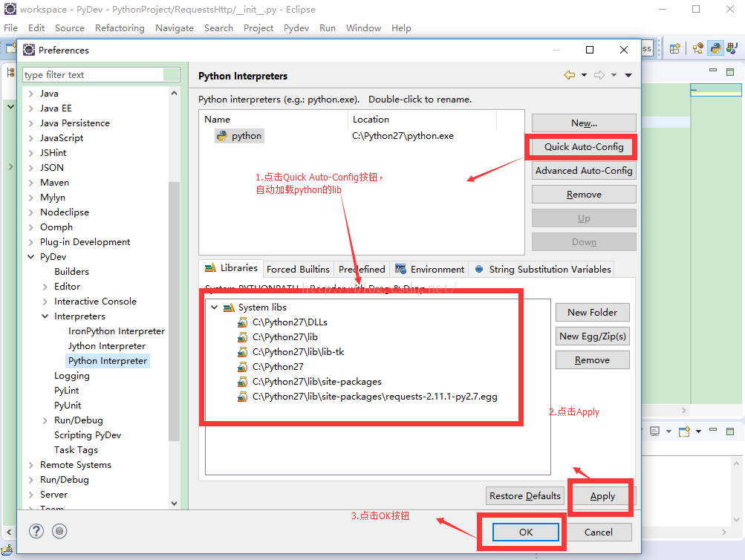
Task: Select the requests-2.11.1-py2.7.egg entry
Action: (375, 397)
